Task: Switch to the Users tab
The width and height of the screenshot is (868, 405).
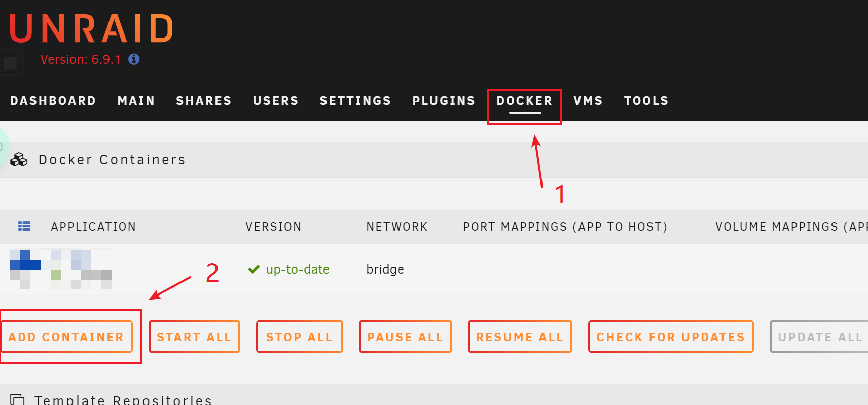Action: (x=276, y=101)
